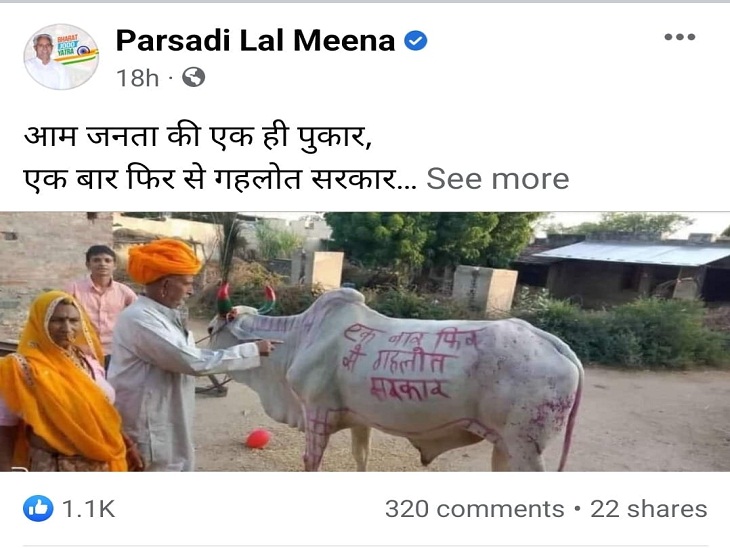Image resolution: width=730 pixels, height=548 pixels.
Task: Click the red balloon on the ground
Action: pos(258,439)
